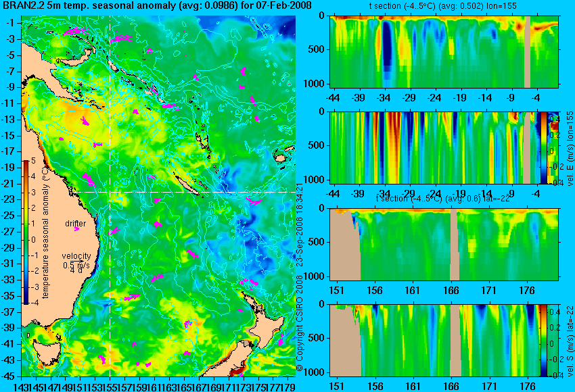Viewport: 575px width, 392px height.
Task: Click the magenta drifter marker beneath 'drifter' label
Action: click(76, 229)
